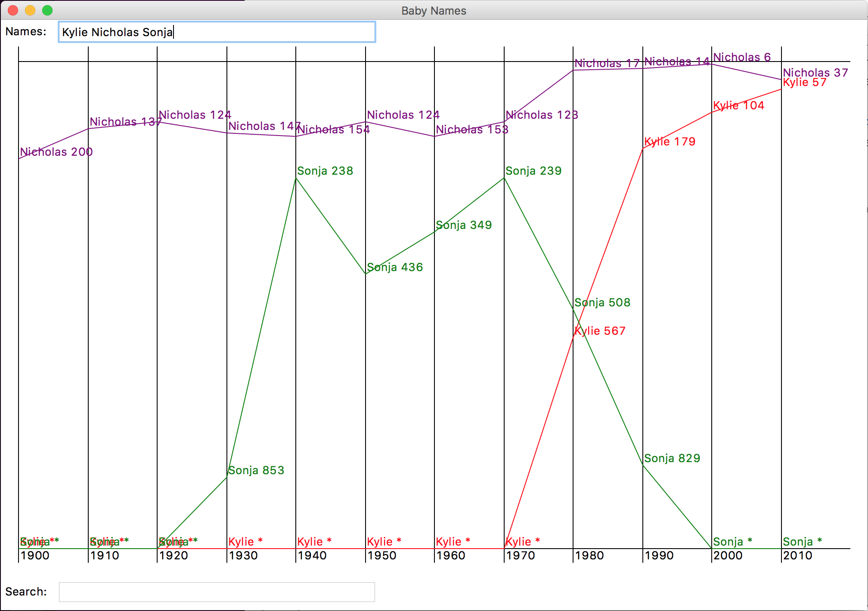This screenshot has height=611, width=868.
Task: Maximize the window with the green button
Action: tap(47, 10)
